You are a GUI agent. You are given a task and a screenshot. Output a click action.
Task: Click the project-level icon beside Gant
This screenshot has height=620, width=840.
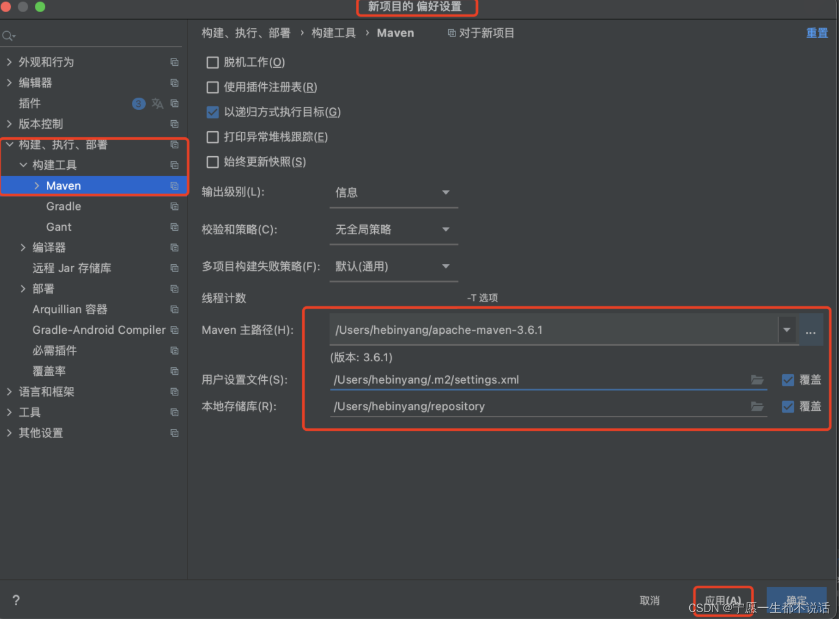pos(175,227)
